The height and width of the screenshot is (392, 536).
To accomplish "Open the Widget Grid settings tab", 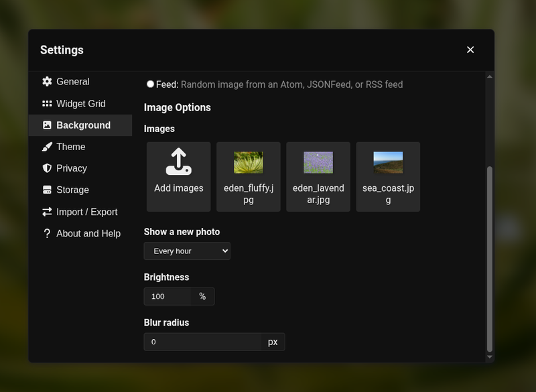I will [80, 104].
